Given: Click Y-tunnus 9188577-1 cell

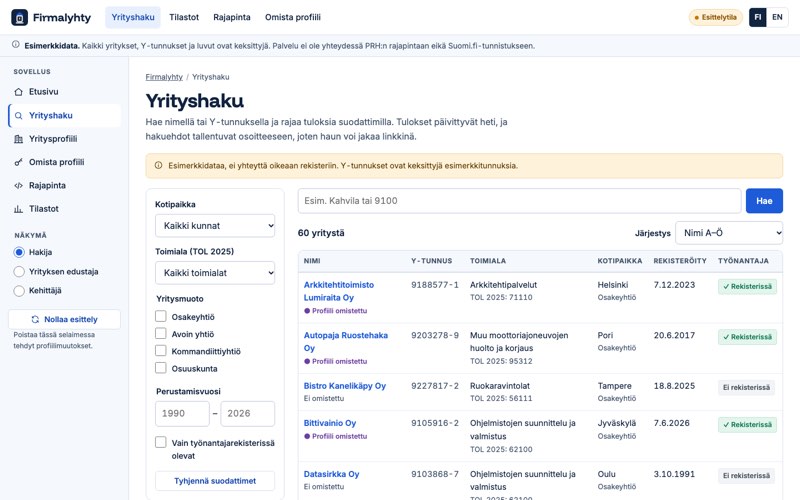Looking at the screenshot, I should tap(435, 285).
